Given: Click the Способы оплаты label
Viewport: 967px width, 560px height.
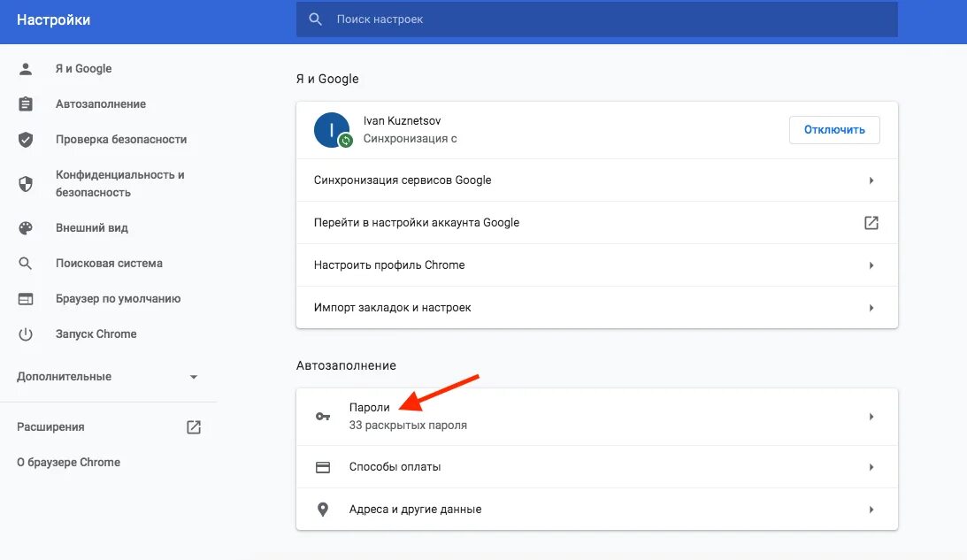Looking at the screenshot, I should click(x=395, y=467).
